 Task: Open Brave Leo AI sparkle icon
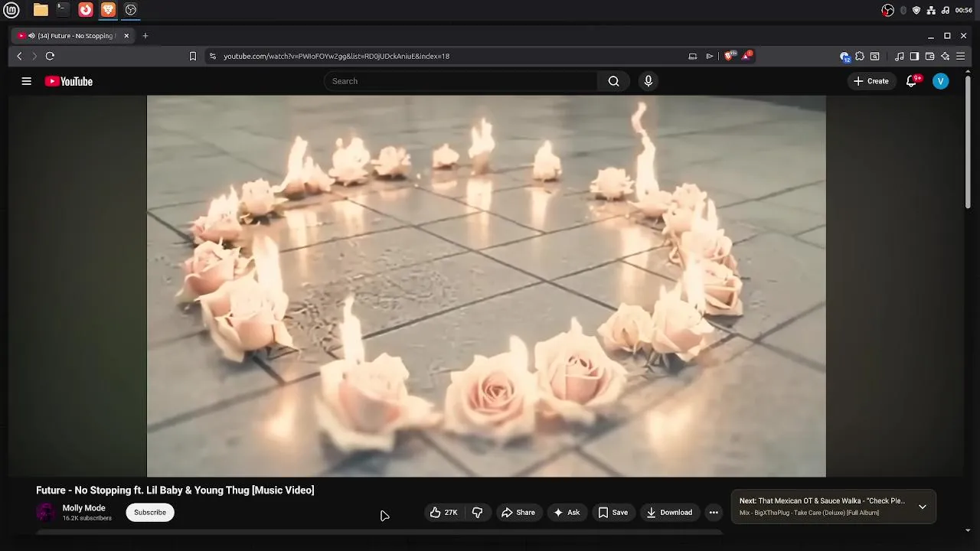pos(946,56)
